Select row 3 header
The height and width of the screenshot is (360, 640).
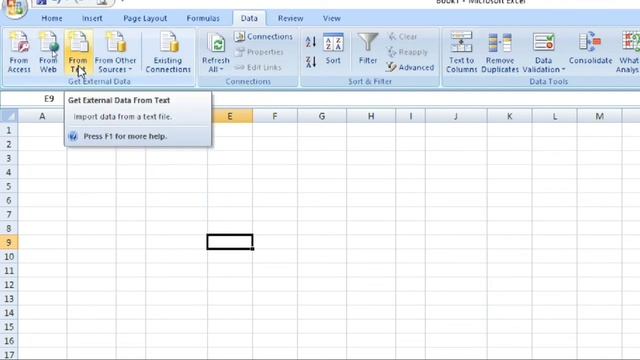tap(9, 158)
